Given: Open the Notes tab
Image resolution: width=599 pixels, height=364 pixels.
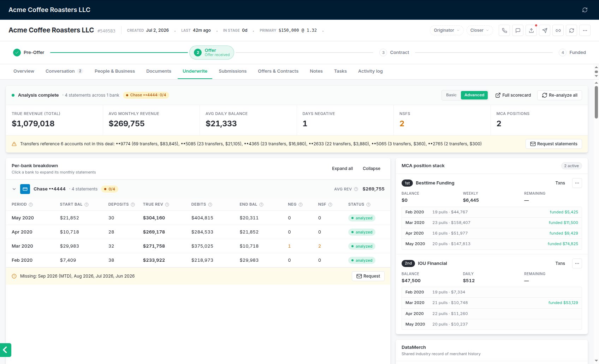Looking at the screenshot, I should (316, 71).
